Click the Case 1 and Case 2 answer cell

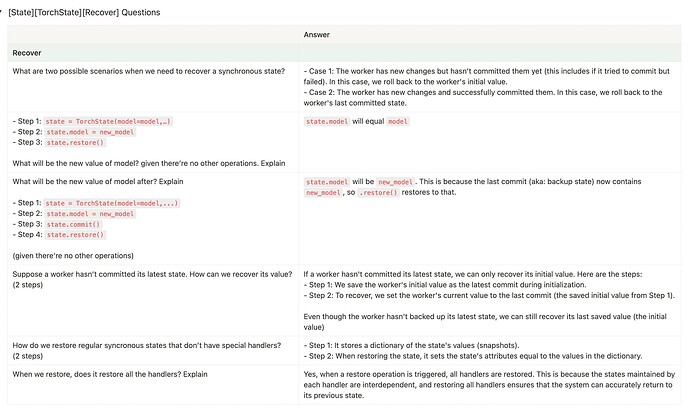pyautogui.click(x=491, y=81)
